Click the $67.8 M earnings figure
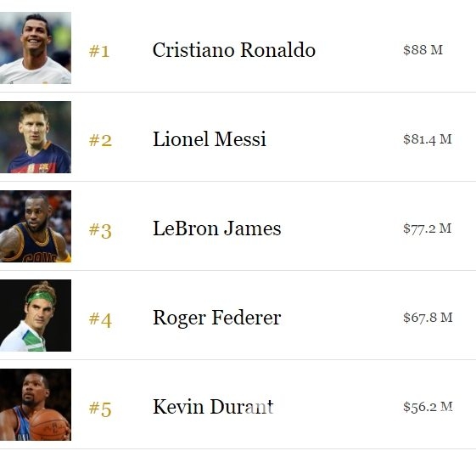Image resolution: width=476 pixels, height=451 pixels. [x=428, y=318]
